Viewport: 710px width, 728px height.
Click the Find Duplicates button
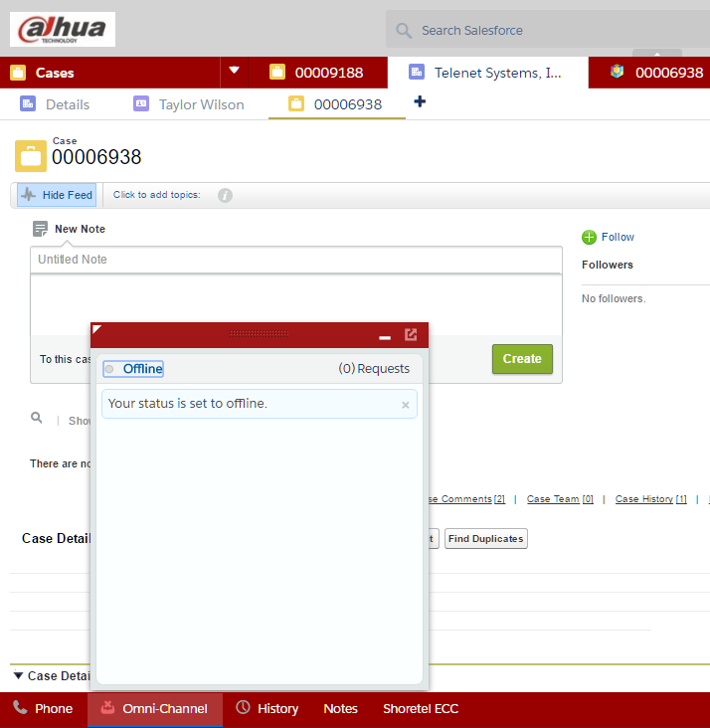click(x=485, y=539)
